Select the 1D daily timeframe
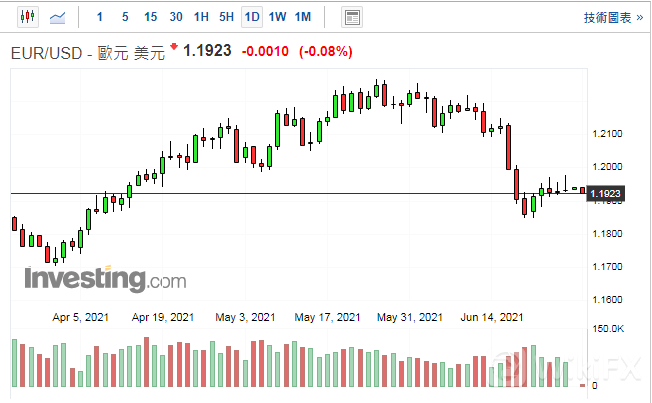652x403 pixels. (x=252, y=17)
